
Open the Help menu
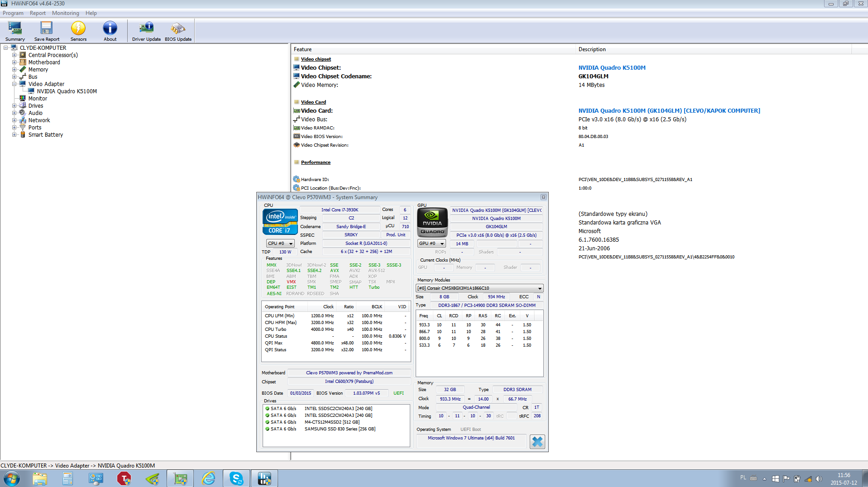[91, 13]
